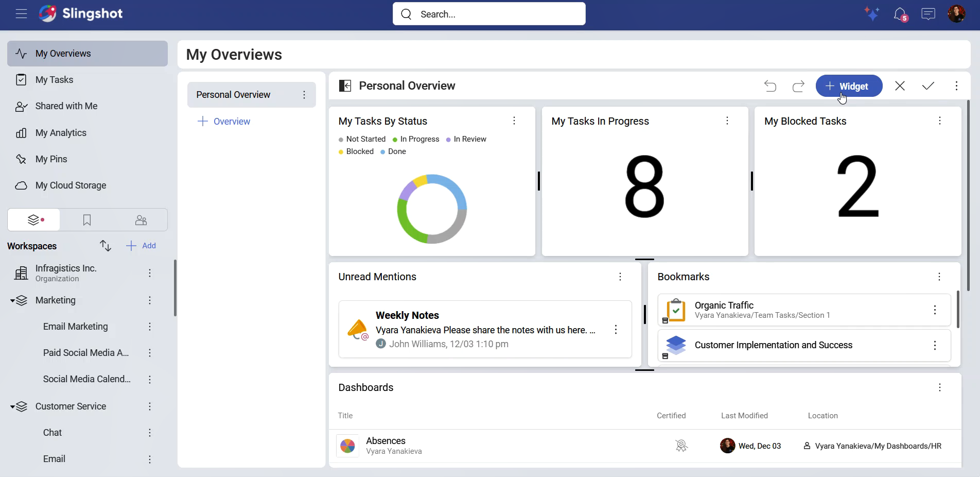Switch to the bookmarks tab
Image resolution: width=980 pixels, height=477 pixels.
87,220
